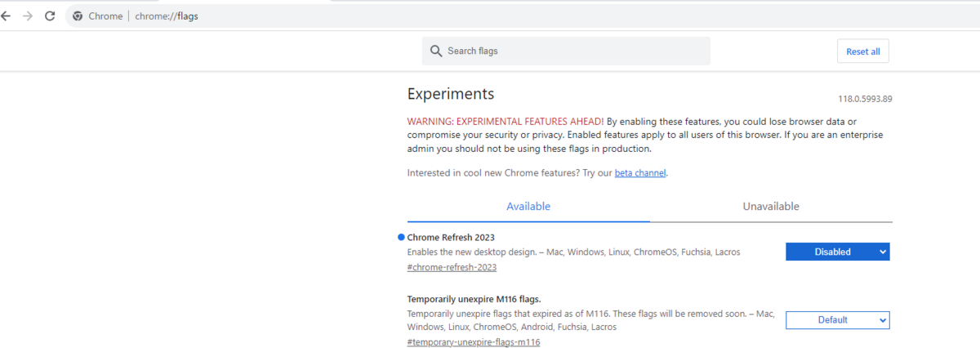Image resolution: width=980 pixels, height=348 pixels.
Task: Click the Reset all button
Action: [862, 51]
